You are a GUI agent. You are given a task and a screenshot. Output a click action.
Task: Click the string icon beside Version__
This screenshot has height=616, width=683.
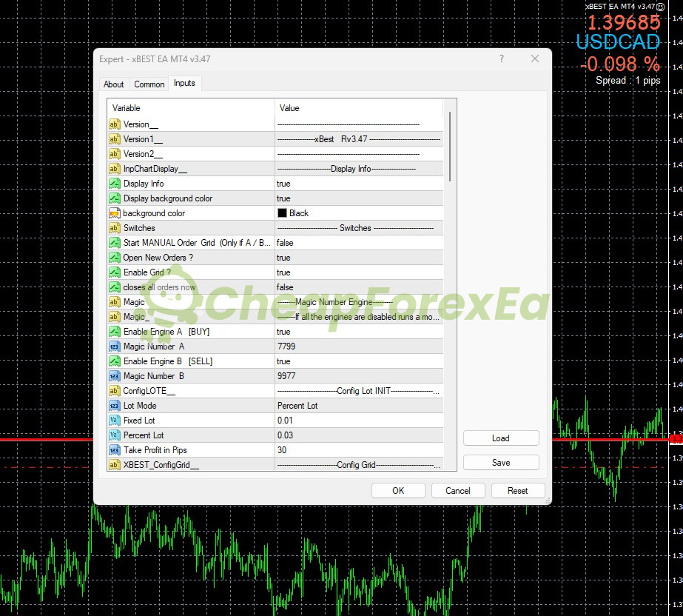click(x=114, y=124)
